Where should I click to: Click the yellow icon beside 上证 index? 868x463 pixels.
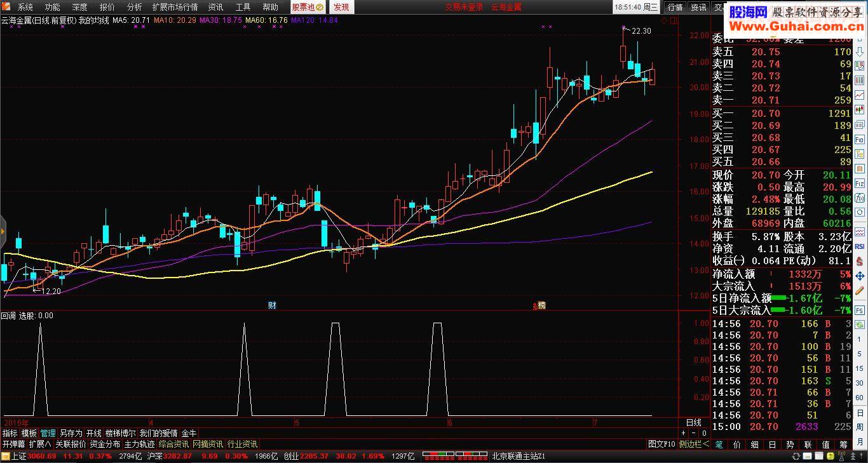(x=5, y=456)
